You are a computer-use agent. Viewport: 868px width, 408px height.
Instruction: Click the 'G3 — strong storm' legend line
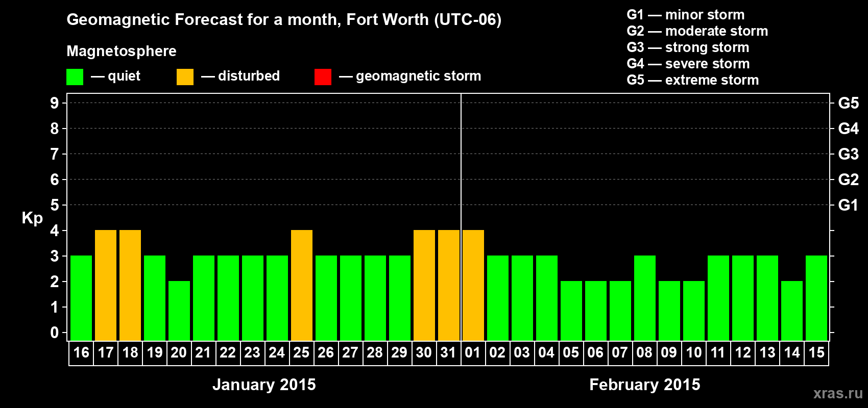point(688,47)
